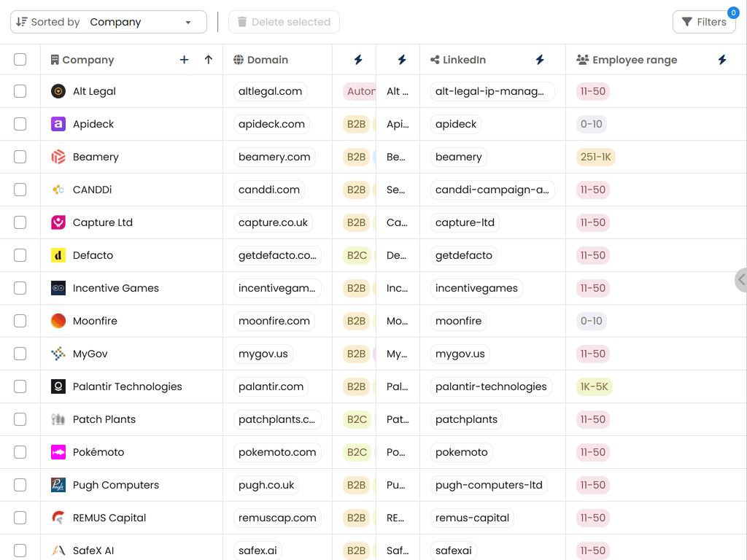The image size is (747, 560).
Task: Click the Defacto yellow logo
Action: pyautogui.click(x=58, y=255)
